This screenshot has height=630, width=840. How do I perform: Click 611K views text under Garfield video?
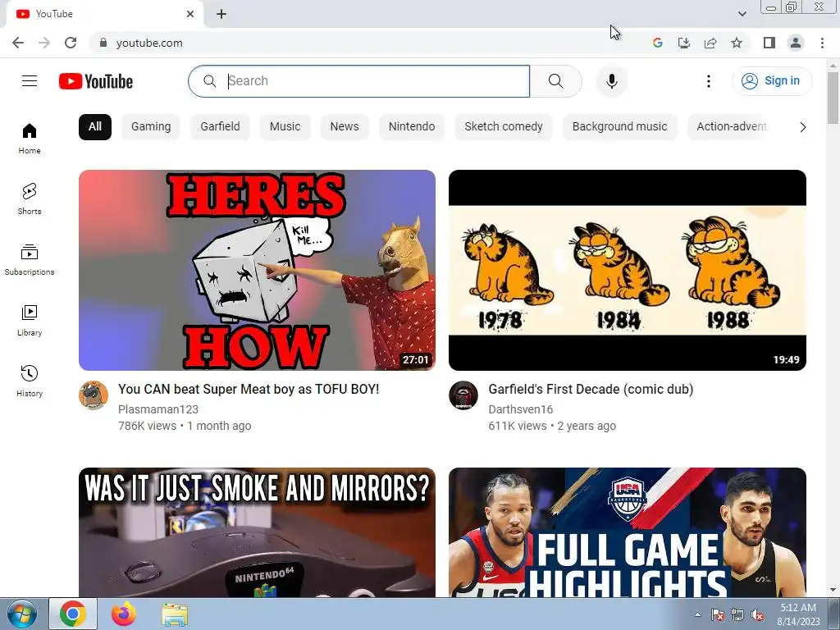[x=518, y=426]
